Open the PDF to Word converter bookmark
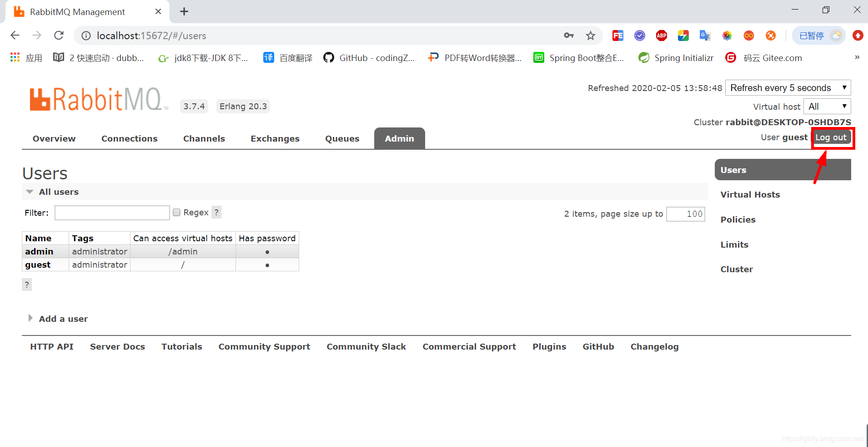868x447 pixels. click(475, 58)
